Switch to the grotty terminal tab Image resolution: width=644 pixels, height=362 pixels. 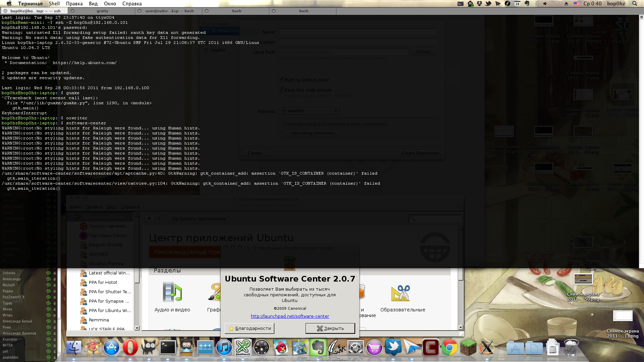102,11
